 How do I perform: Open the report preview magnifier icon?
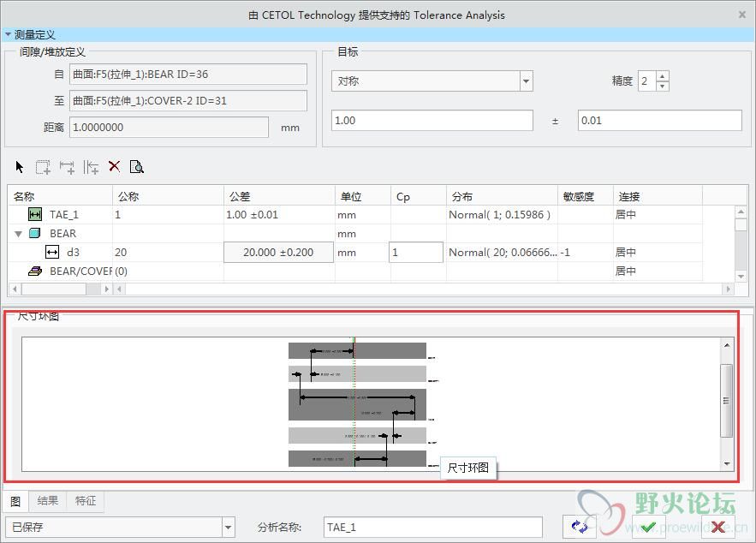click(x=137, y=167)
